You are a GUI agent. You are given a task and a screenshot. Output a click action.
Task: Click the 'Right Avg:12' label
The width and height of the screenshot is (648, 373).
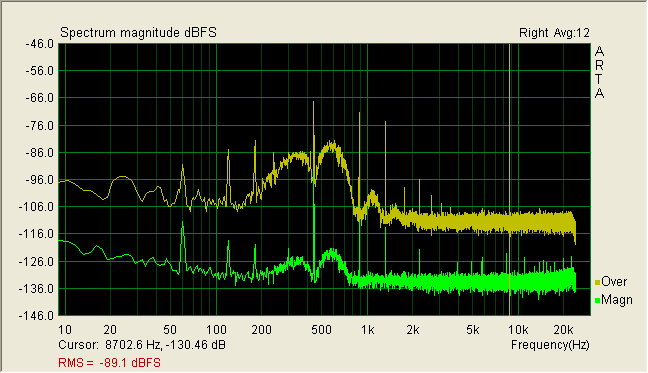point(554,33)
